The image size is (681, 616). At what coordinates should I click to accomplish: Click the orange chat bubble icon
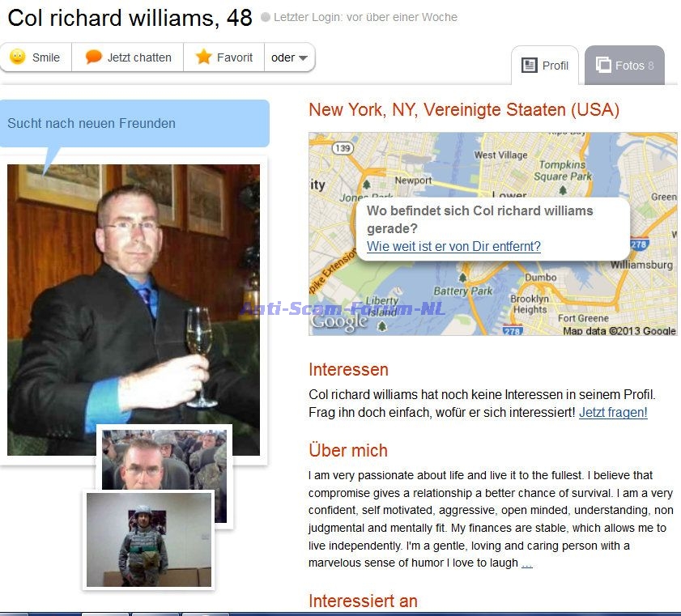coord(93,57)
